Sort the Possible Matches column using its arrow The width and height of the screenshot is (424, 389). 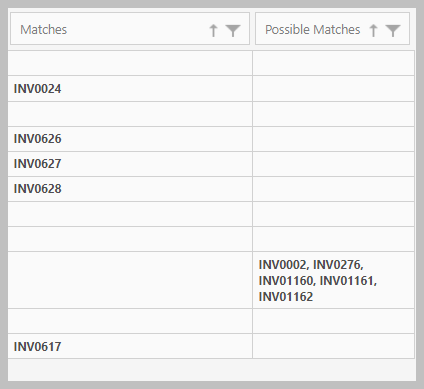click(x=373, y=30)
